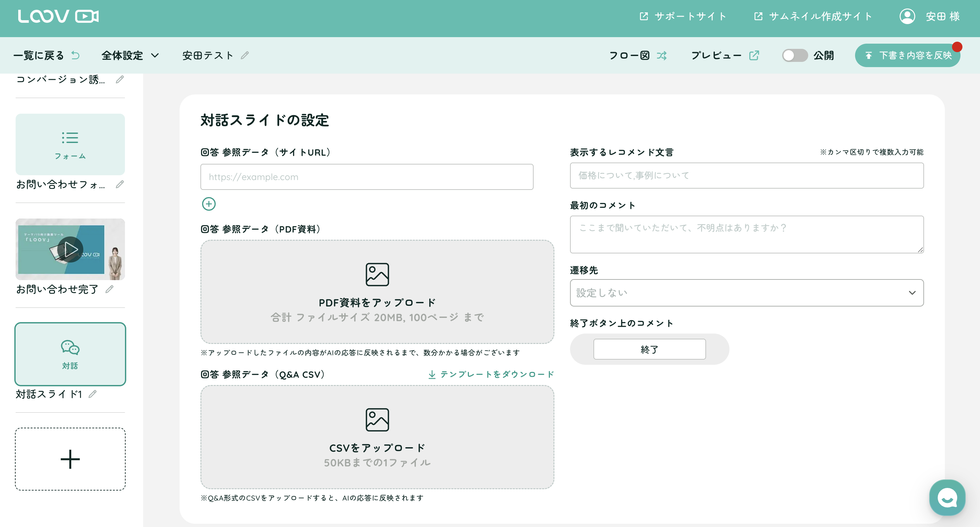The height and width of the screenshot is (527, 980).
Task: Go back via 一覧に戻る
Action: (x=47, y=56)
